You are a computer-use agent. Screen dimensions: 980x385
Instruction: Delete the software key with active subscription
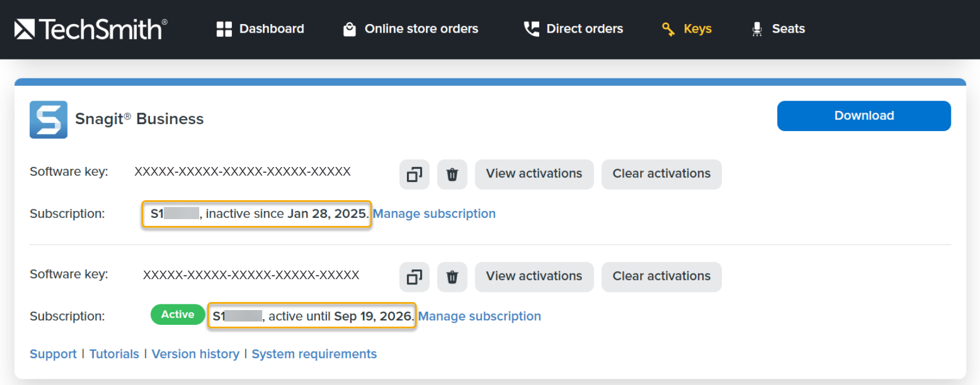click(x=452, y=277)
